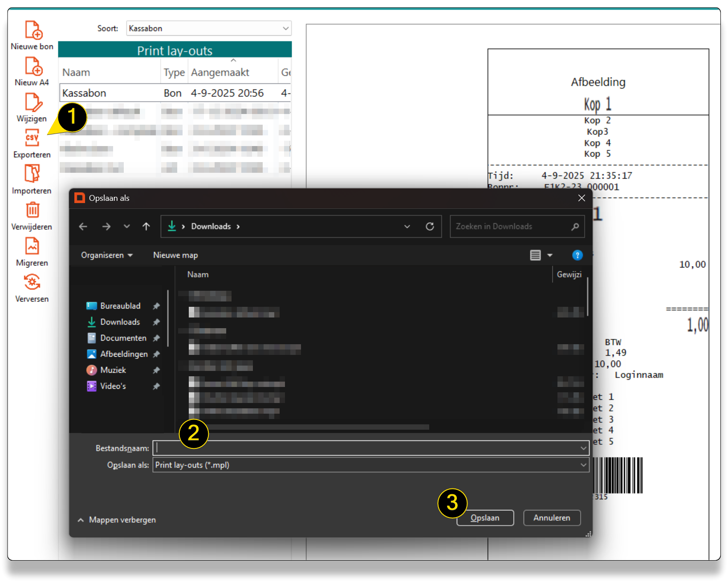728x582 pixels.
Task: Expand the Opslaan als file type dropdown
Action: point(370,465)
